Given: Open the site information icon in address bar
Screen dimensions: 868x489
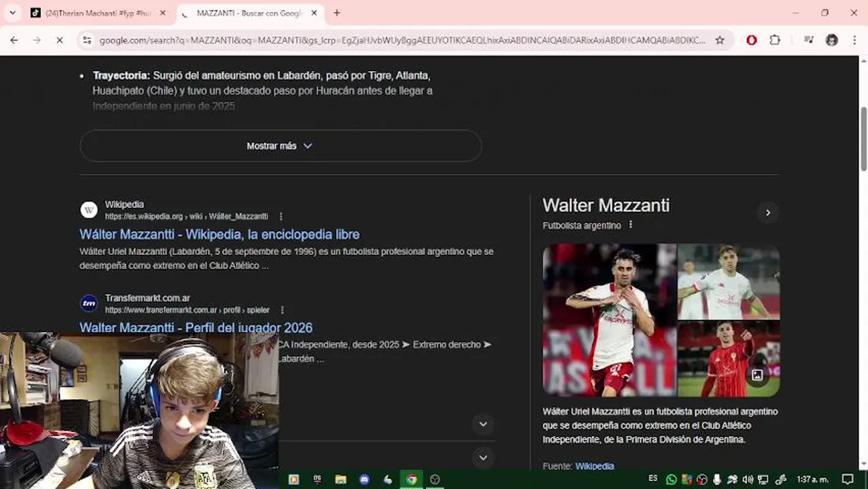Looking at the screenshot, I should click(87, 40).
